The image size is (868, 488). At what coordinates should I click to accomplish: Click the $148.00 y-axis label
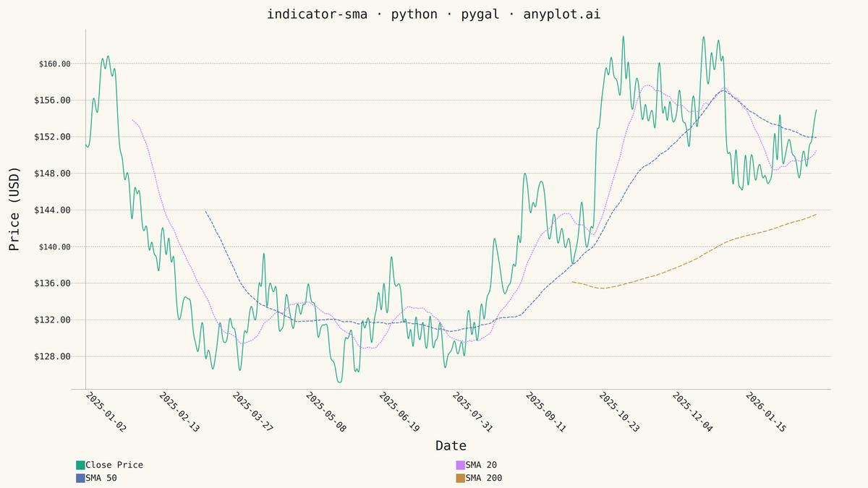pyautogui.click(x=52, y=174)
